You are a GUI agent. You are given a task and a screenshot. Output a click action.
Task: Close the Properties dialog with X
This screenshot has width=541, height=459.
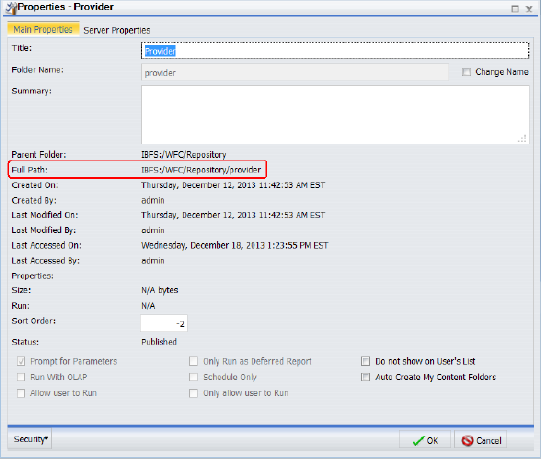tap(529, 9)
